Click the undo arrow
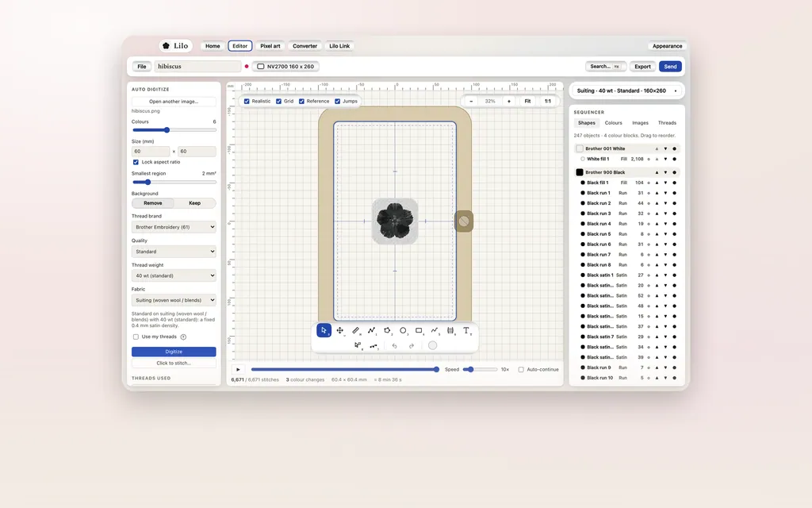This screenshot has width=812, height=508. [395, 346]
